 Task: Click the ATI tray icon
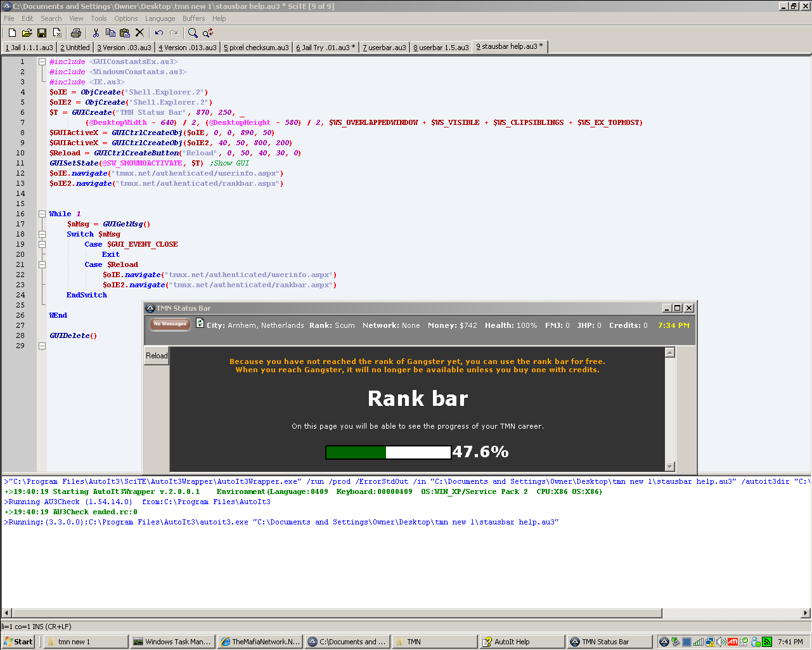[x=733, y=642]
